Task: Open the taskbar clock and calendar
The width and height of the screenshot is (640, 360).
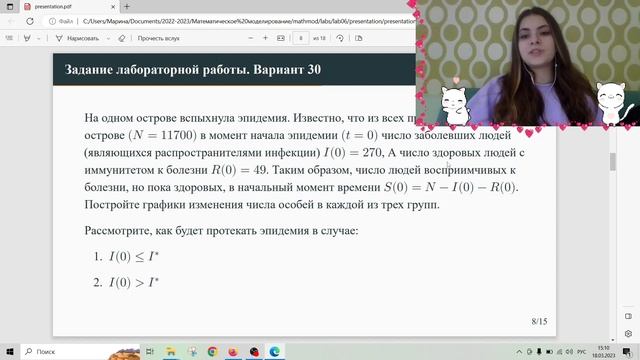Action: pyautogui.click(x=604, y=351)
